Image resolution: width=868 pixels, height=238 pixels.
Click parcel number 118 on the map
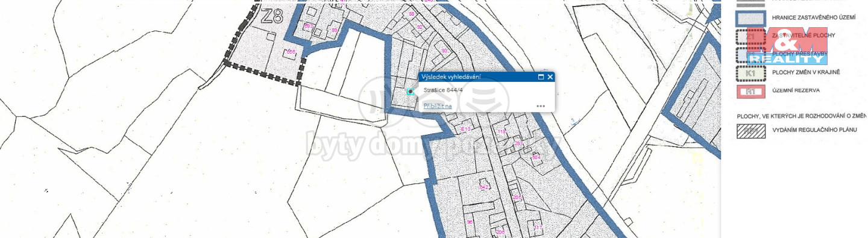[x=502, y=131]
